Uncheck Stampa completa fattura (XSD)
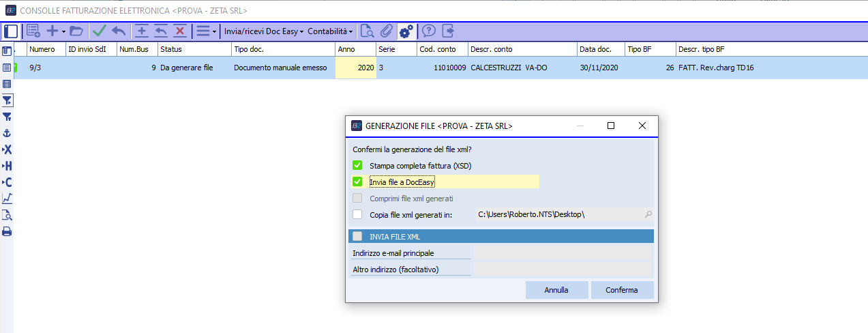 tap(357, 166)
